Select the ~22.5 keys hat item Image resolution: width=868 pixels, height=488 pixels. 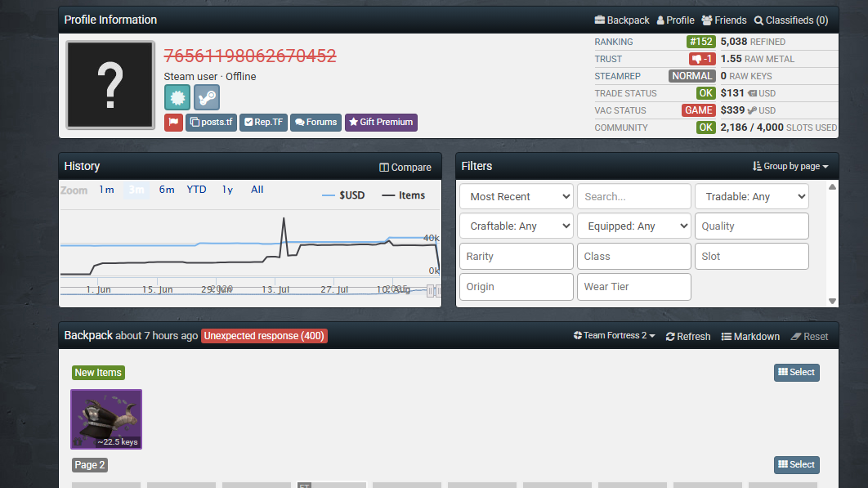[106, 419]
